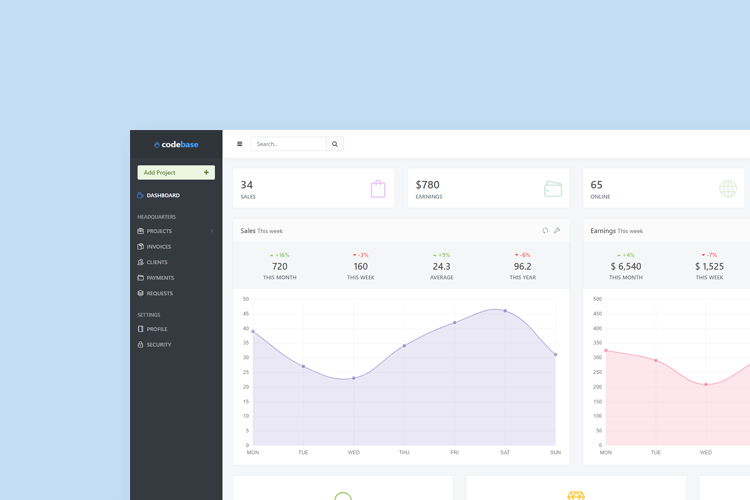The width and height of the screenshot is (750, 500).
Task: Focus the Search input field
Action: coord(288,144)
